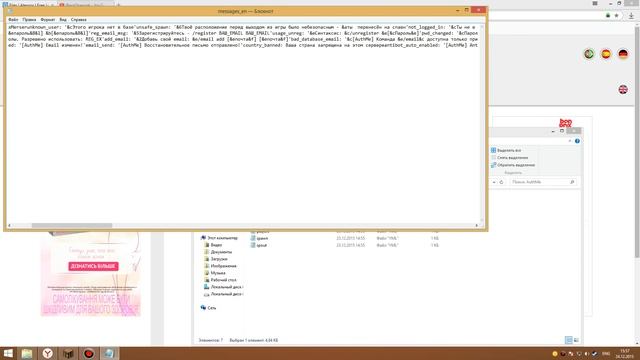Click the browser bookmark star icon

click(x=616, y=16)
